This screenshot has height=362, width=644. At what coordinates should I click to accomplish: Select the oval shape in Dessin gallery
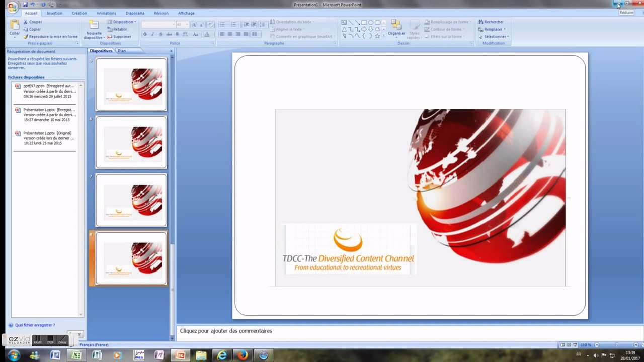(x=371, y=22)
